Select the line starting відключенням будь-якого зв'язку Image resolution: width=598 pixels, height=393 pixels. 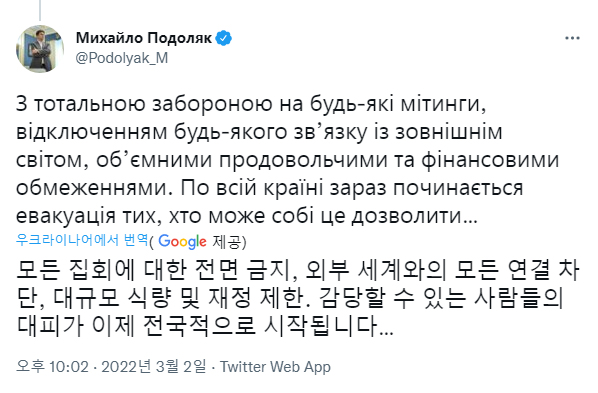(x=259, y=132)
